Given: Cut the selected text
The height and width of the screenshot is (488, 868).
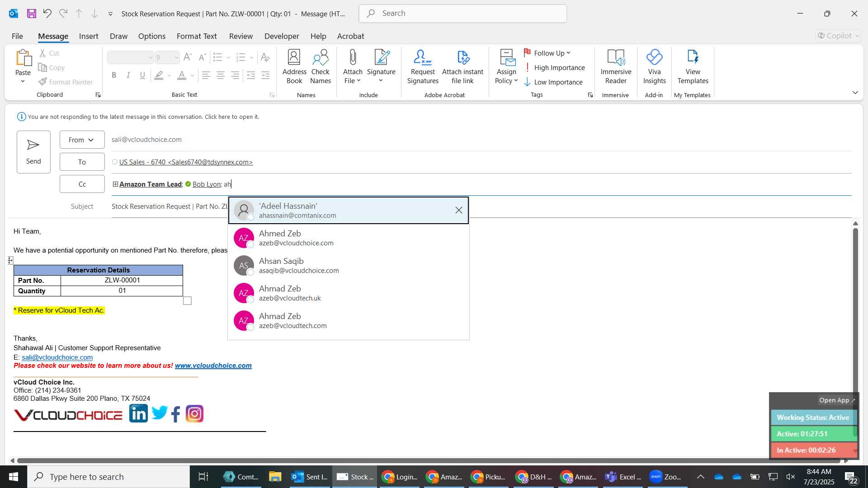Looking at the screenshot, I should tap(49, 53).
